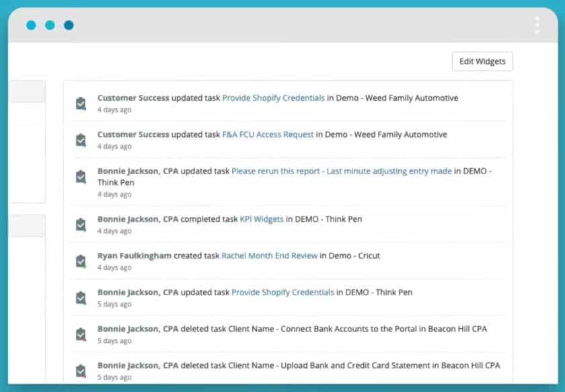Click the task icon for the Think Pen Shopify Credentials update

(x=81, y=298)
